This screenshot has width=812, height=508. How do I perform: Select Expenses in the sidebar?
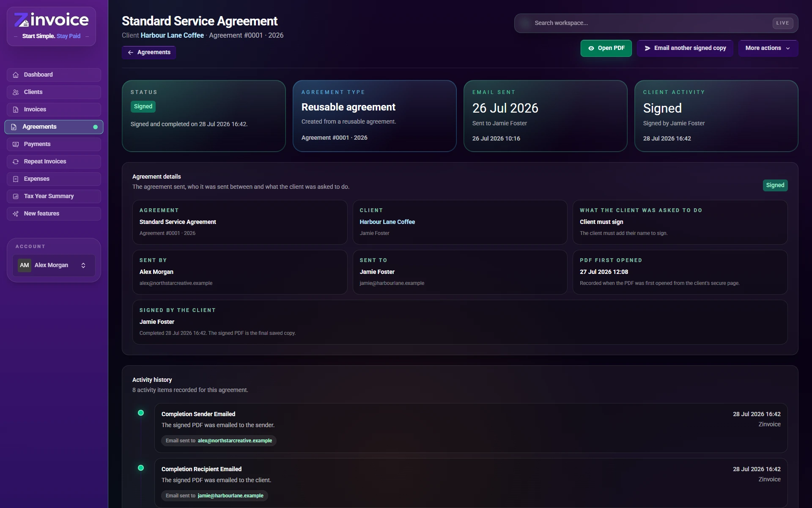click(x=54, y=179)
